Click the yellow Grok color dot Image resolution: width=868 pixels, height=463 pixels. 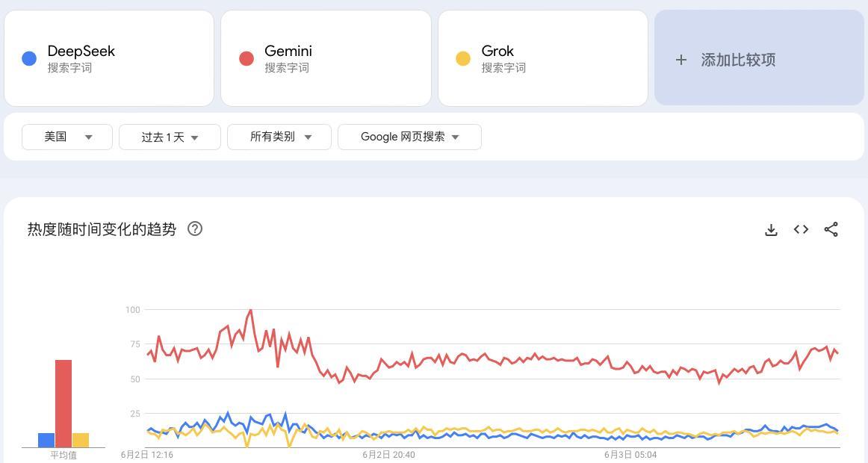[x=463, y=58]
